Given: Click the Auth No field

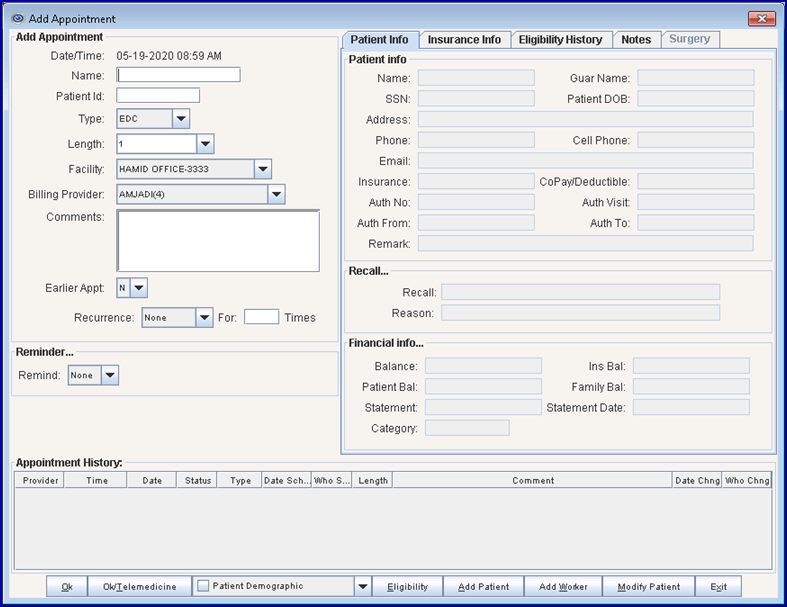Looking at the screenshot, I should 476,202.
